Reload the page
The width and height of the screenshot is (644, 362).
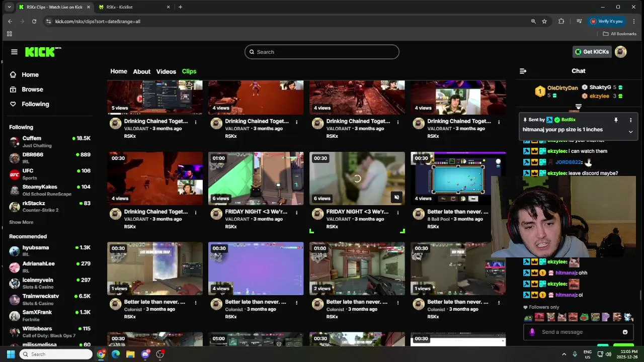34,21
